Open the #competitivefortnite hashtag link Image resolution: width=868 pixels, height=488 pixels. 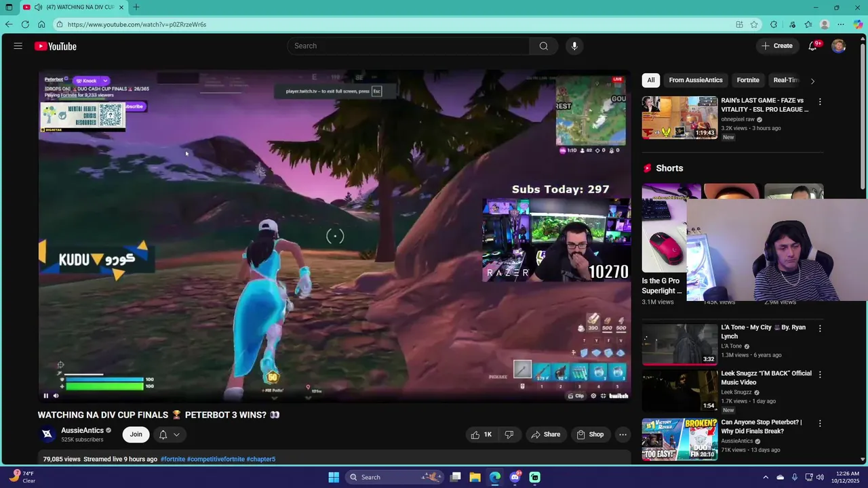click(x=216, y=459)
